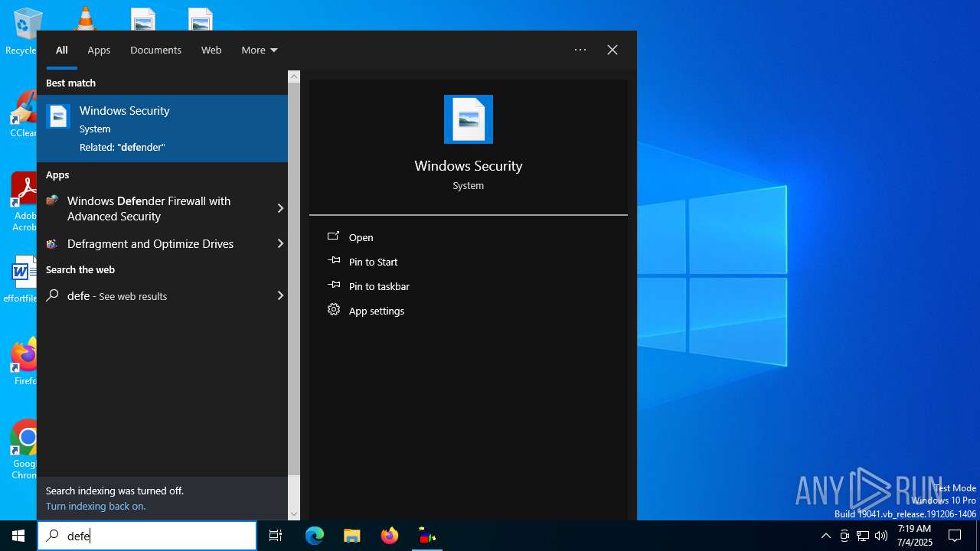980x551 pixels.
Task: Click 'Defragment and Optimize Drives' text
Action: pos(150,243)
